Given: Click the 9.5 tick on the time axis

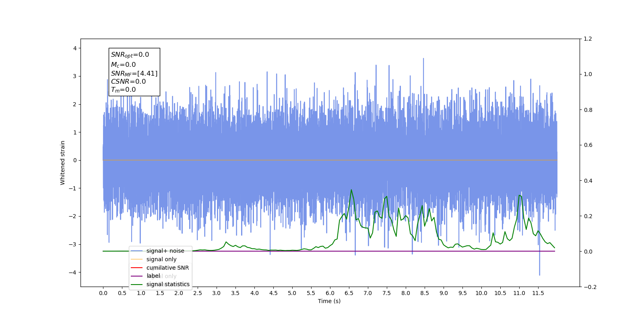Looking at the screenshot, I should click(462, 293).
